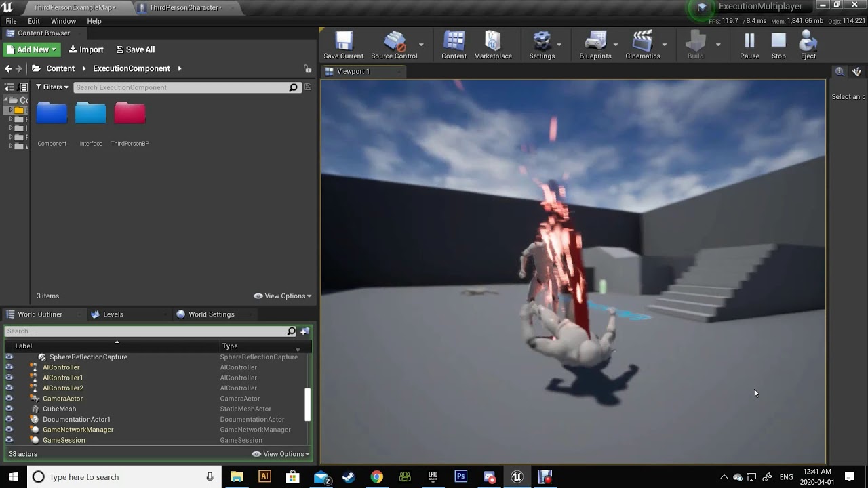Toggle visibility of DocumentationActor1
This screenshot has width=868, height=488.
tap(9, 420)
